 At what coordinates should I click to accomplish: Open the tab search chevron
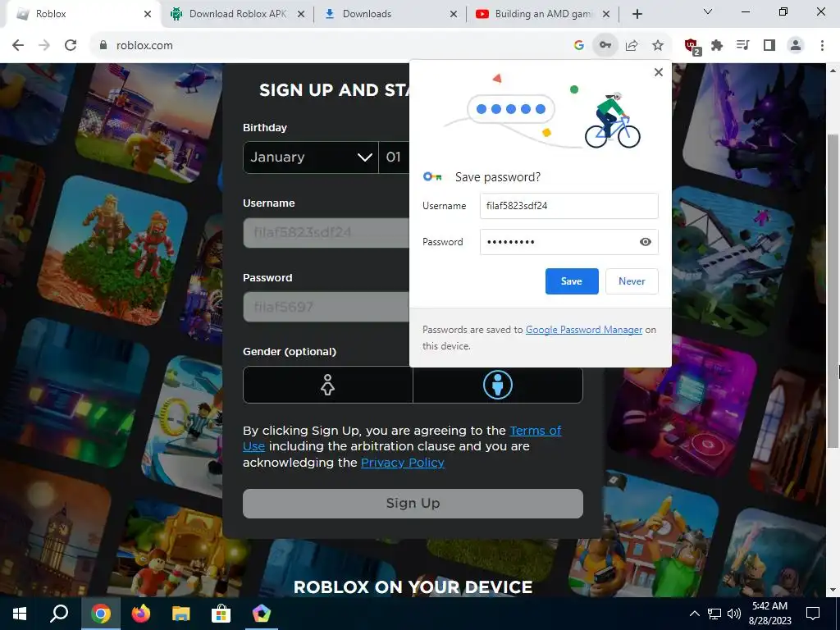coord(708,11)
